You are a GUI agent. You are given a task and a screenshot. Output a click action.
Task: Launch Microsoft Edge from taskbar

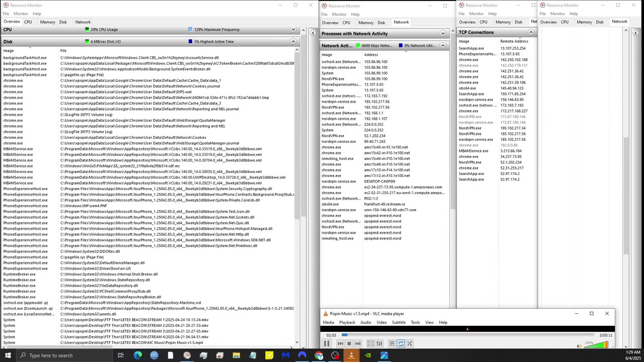point(137,355)
